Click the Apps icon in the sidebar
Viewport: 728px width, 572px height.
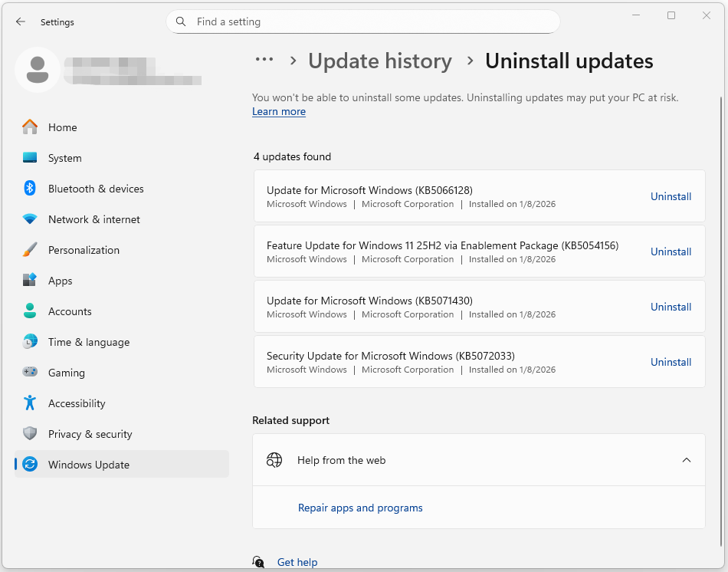click(31, 281)
